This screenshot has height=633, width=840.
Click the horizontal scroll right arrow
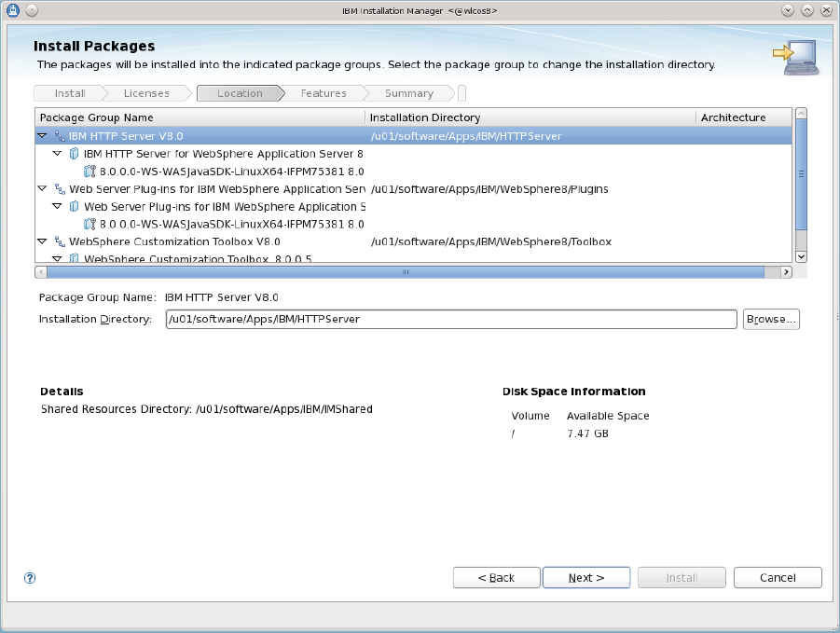[786, 272]
